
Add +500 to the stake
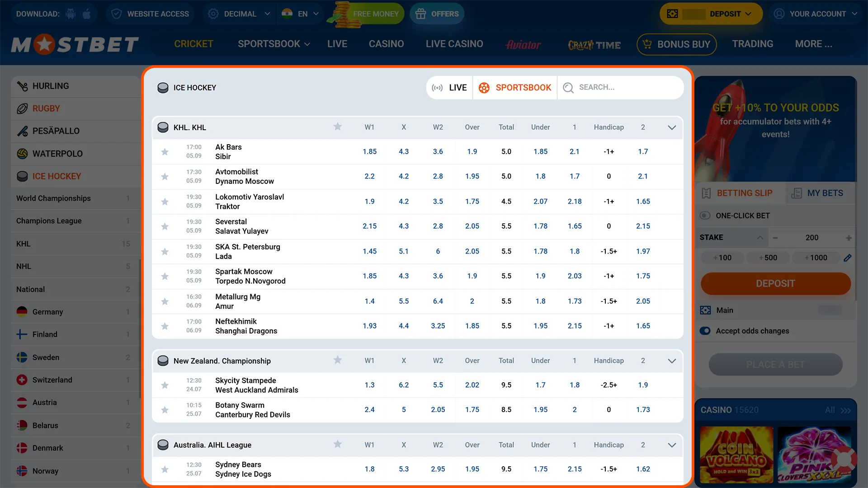tap(768, 258)
